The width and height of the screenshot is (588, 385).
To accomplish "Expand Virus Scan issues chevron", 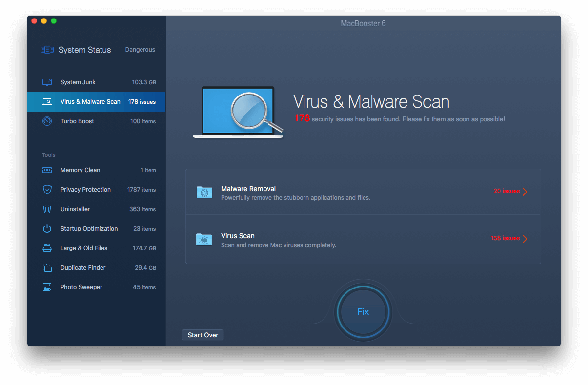I will (x=525, y=239).
